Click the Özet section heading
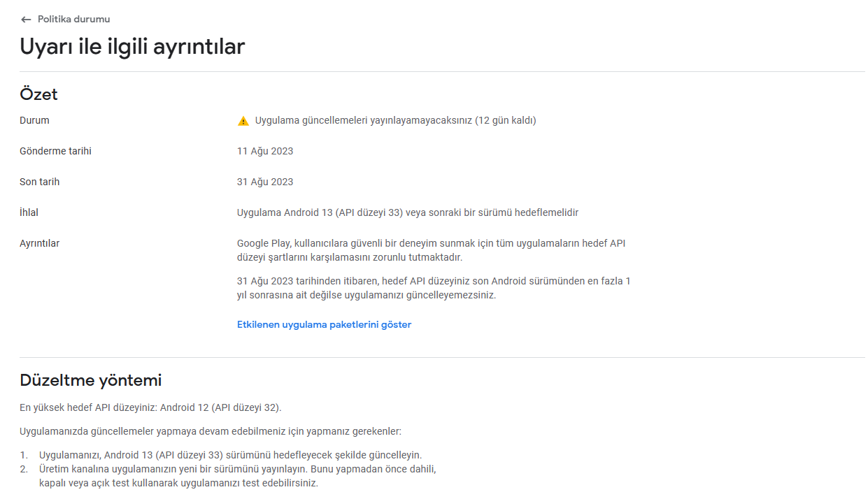 pyautogui.click(x=38, y=94)
